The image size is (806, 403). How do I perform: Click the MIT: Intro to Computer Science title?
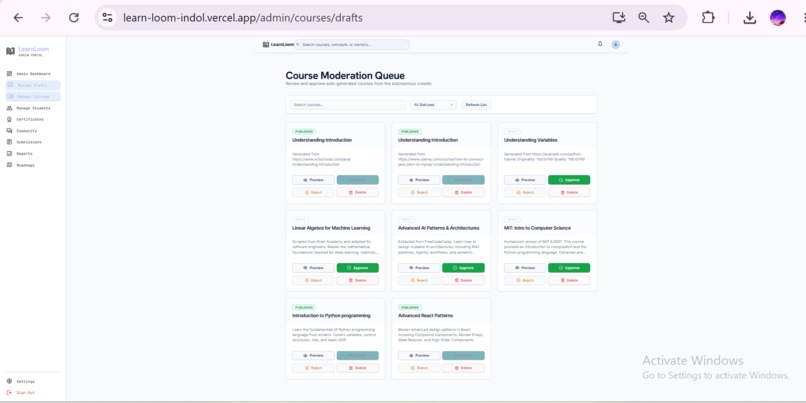pos(538,228)
